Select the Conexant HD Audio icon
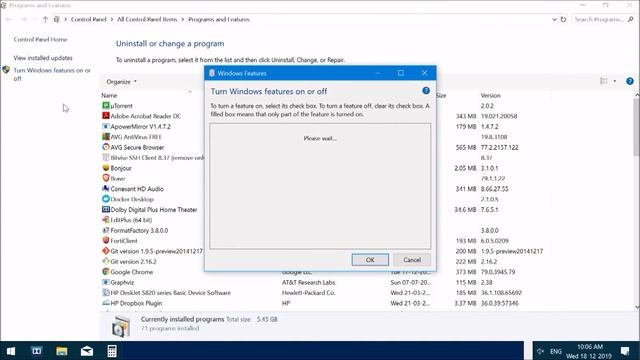This screenshot has width=640, height=360. tap(106, 189)
